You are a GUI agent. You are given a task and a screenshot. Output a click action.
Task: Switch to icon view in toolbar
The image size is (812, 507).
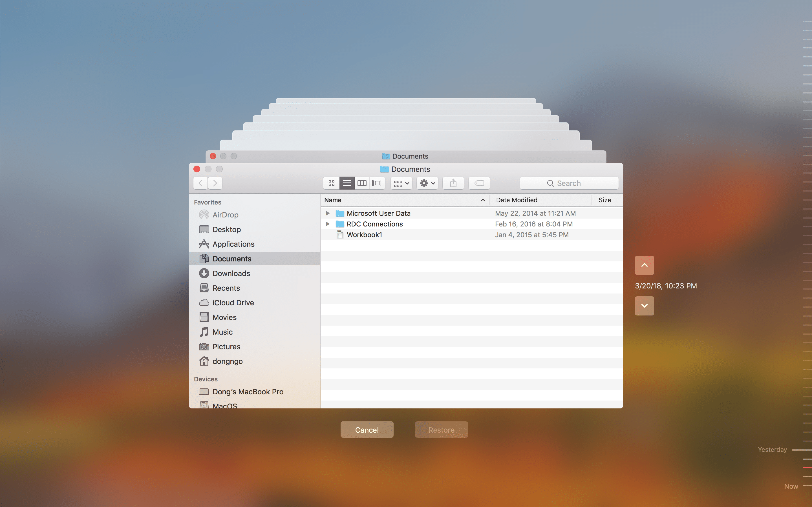[332, 183]
